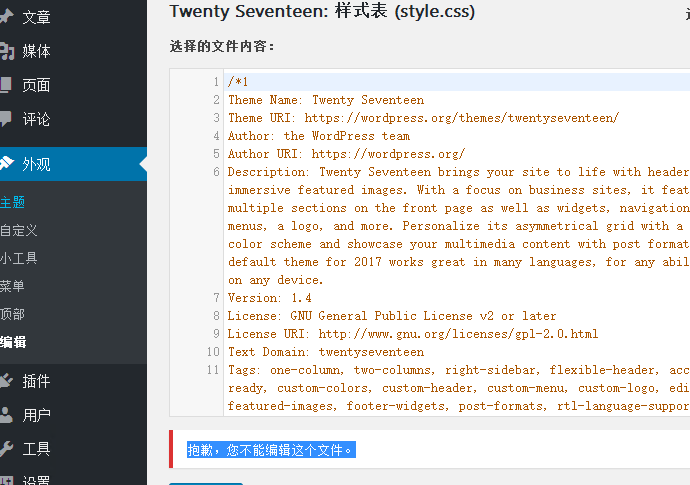
Task: Click the Settings icon beside 设置
Action: coord(7,481)
